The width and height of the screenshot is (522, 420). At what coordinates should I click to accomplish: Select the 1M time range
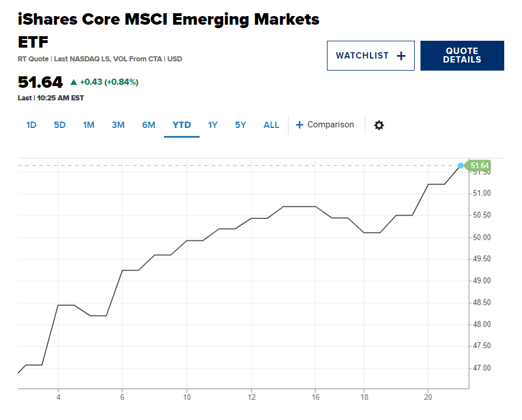(x=88, y=125)
